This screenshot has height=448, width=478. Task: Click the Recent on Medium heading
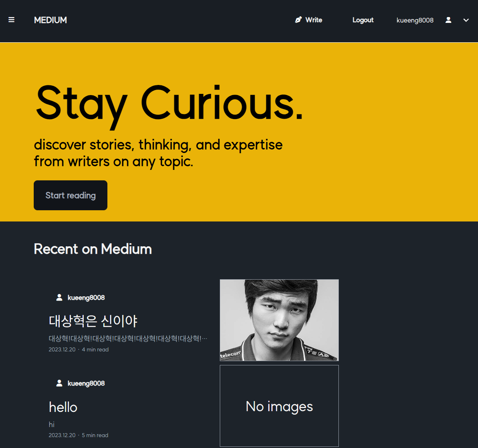93,249
